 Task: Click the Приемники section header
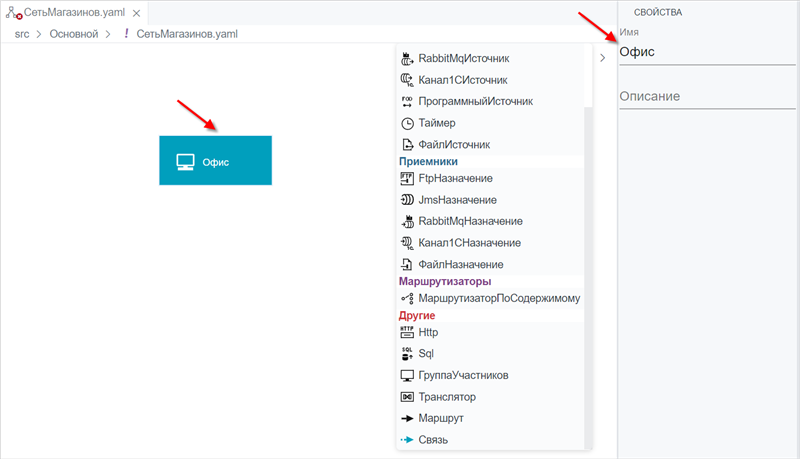click(x=428, y=162)
